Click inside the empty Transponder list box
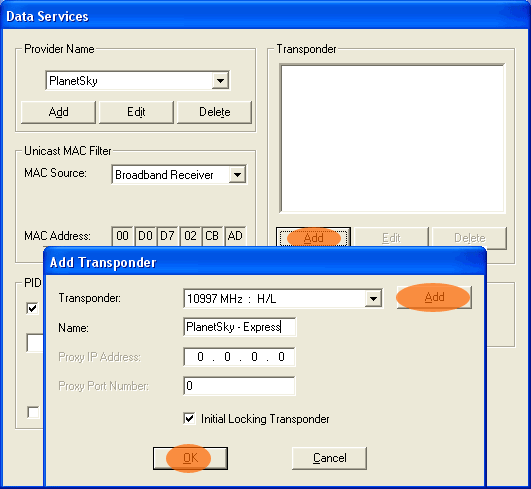531x489 pixels. 392,139
